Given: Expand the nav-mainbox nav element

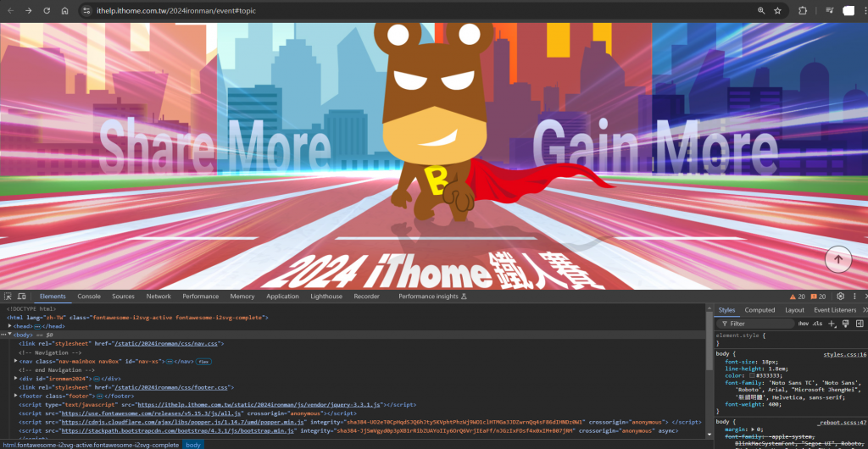Looking at the screenshot, I should tap(15, 361).
